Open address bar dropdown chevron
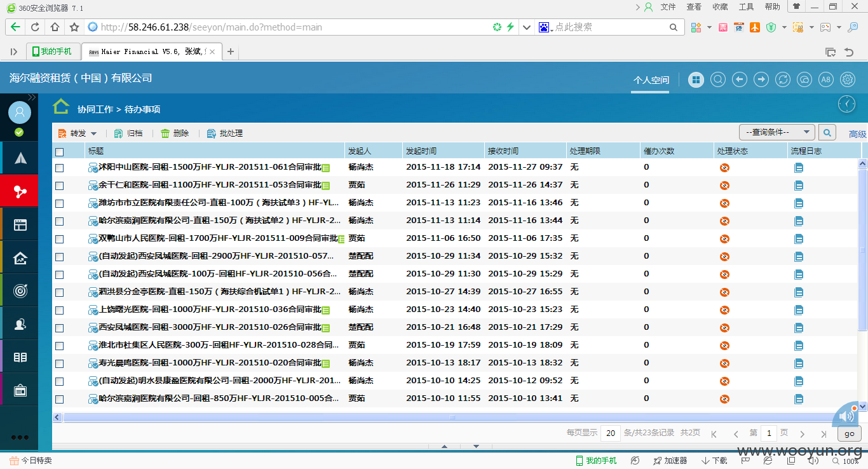The width and height of the screenshot is (868, 469). (x=526, y=27)
